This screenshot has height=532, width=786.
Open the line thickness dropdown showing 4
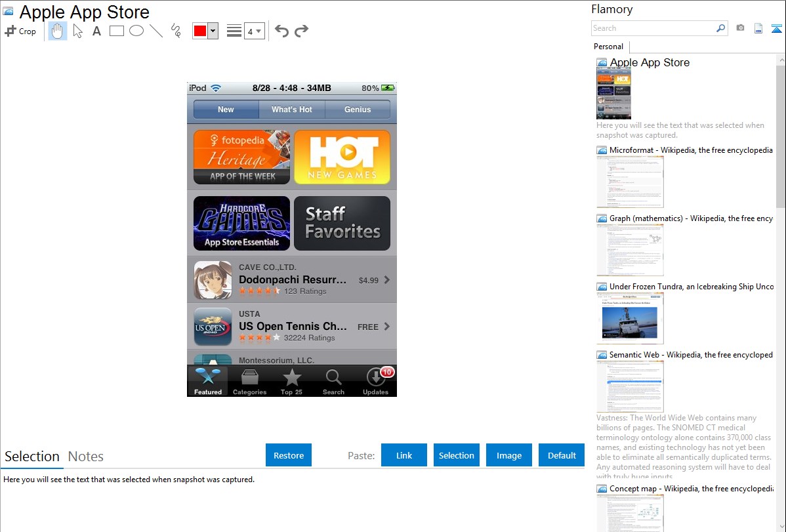tap(255, 31)
